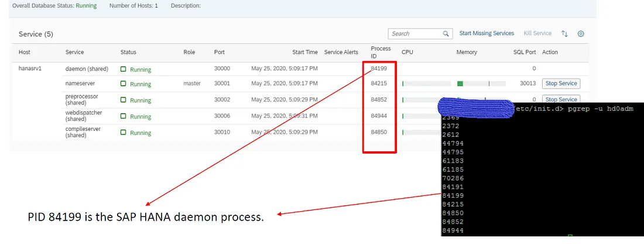644x244 pixels.
Task: Select the compileserver (shared) service name
Action: 83,131
